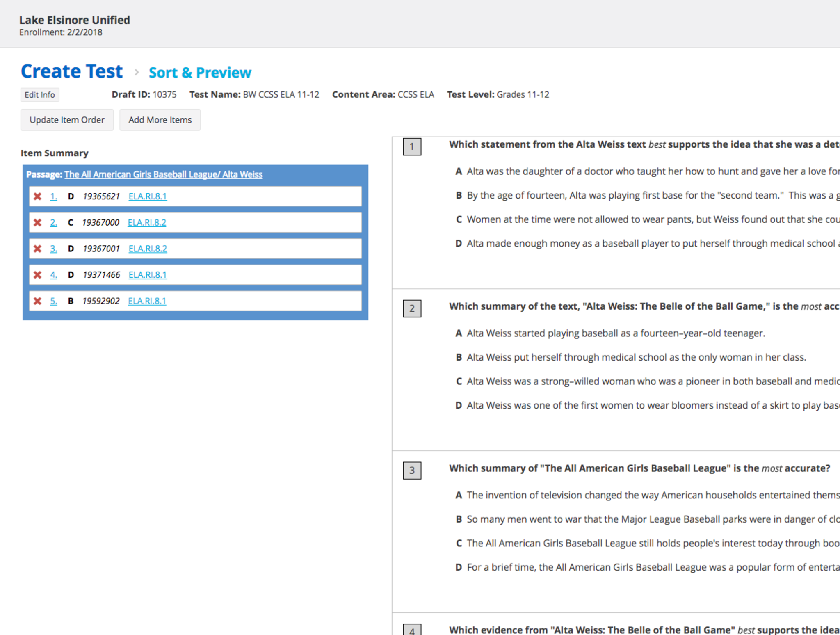Click Add More Items button
This screenshot has width=840, height=635.
pyautogui.click(x=160, y=120)
